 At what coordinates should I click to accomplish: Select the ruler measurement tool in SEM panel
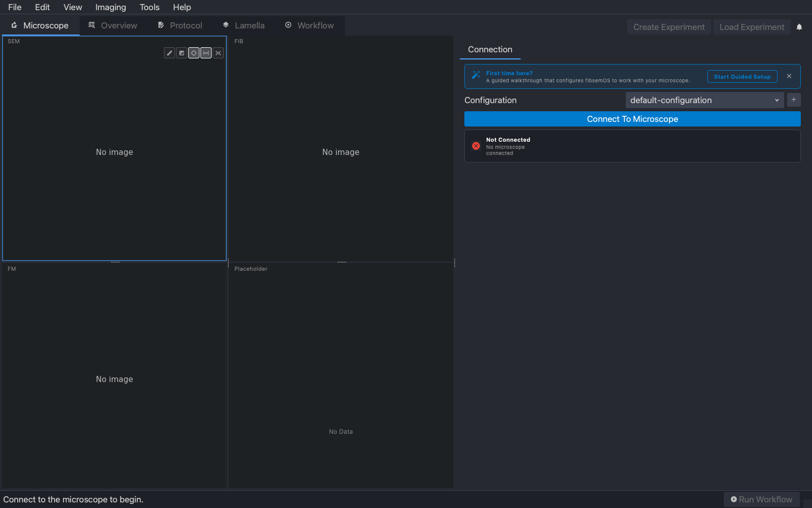(x=170, y=53)
